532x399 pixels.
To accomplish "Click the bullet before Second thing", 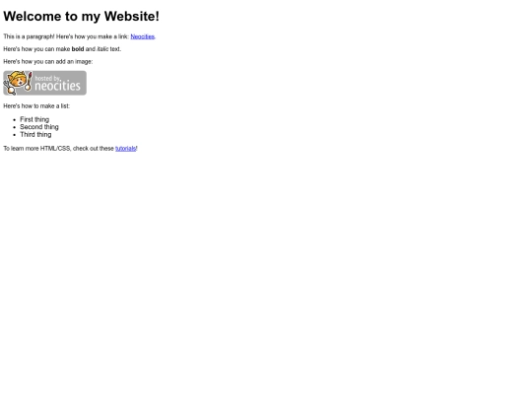I will click(14, 127).
